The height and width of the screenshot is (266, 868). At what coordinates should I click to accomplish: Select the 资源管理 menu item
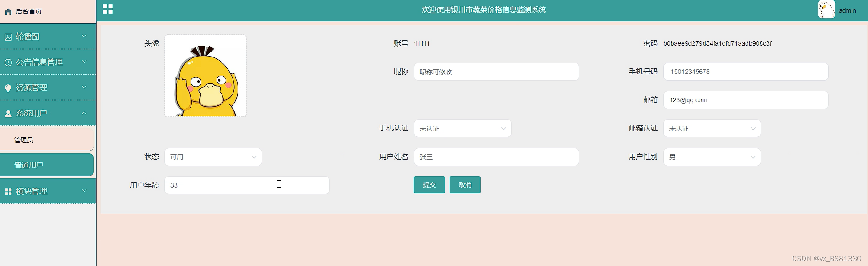point(48,88)
